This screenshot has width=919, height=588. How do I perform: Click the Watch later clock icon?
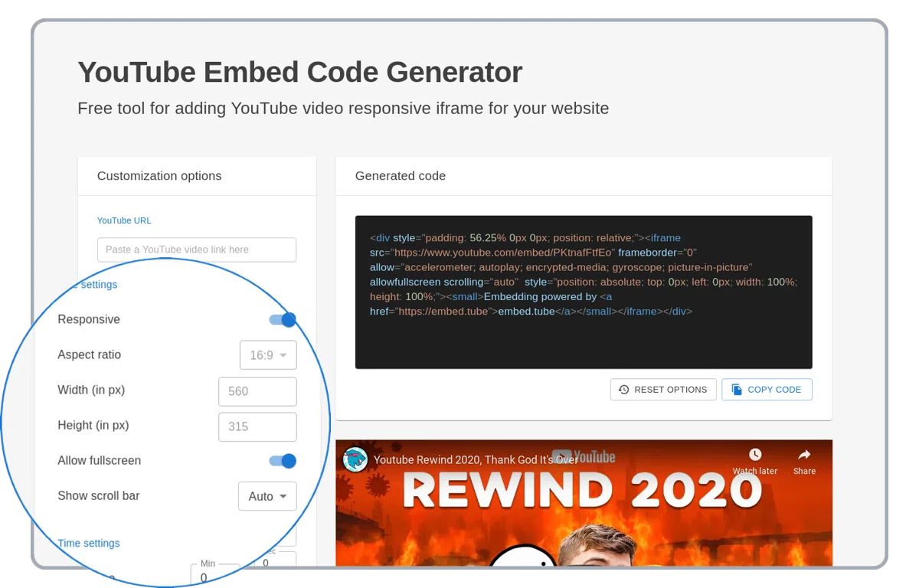[755, 455]
